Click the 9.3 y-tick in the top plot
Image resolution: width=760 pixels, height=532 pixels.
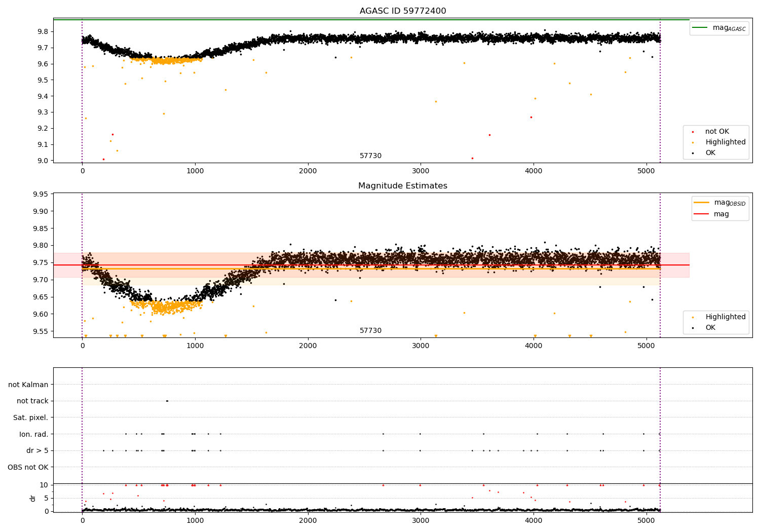(x=43, y=112)
